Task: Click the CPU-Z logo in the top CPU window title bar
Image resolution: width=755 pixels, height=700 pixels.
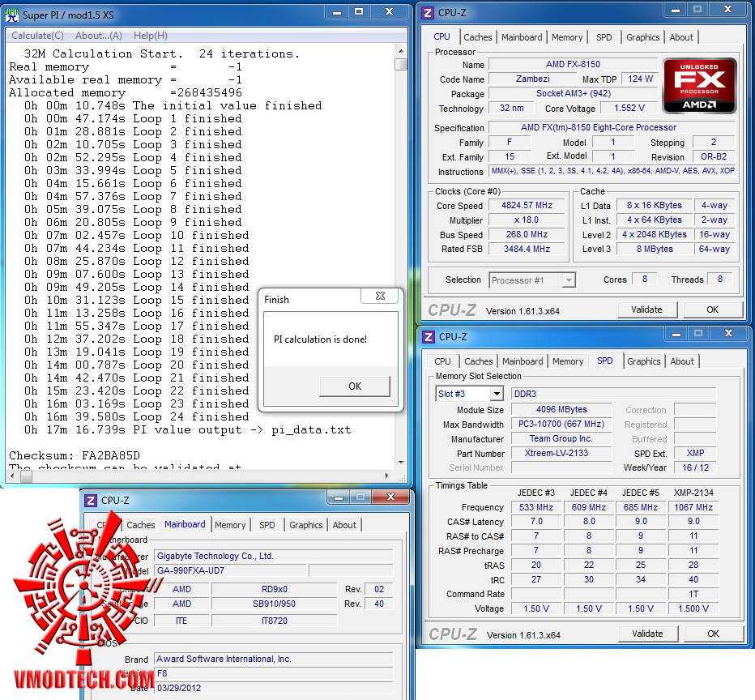Action: click(x=428, y=13)
